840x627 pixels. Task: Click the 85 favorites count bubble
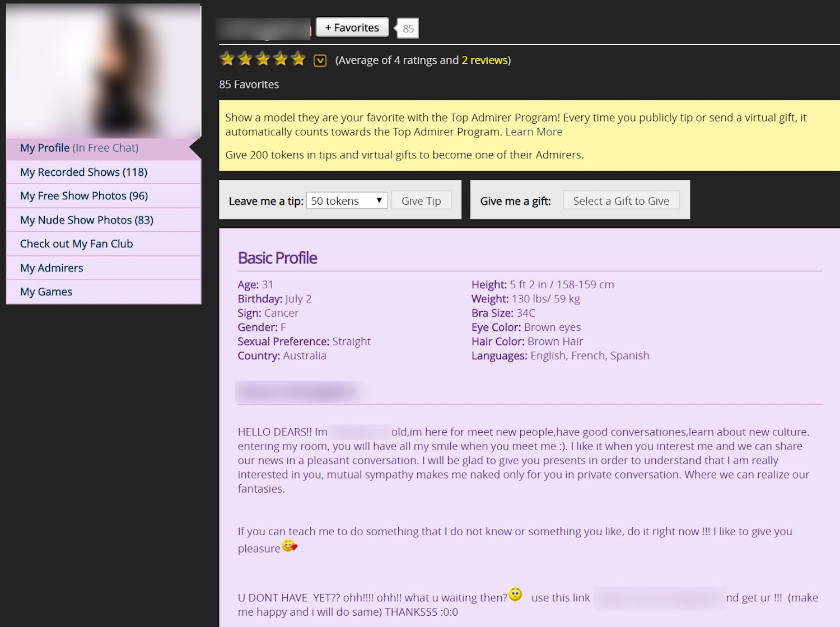point(408,29)
